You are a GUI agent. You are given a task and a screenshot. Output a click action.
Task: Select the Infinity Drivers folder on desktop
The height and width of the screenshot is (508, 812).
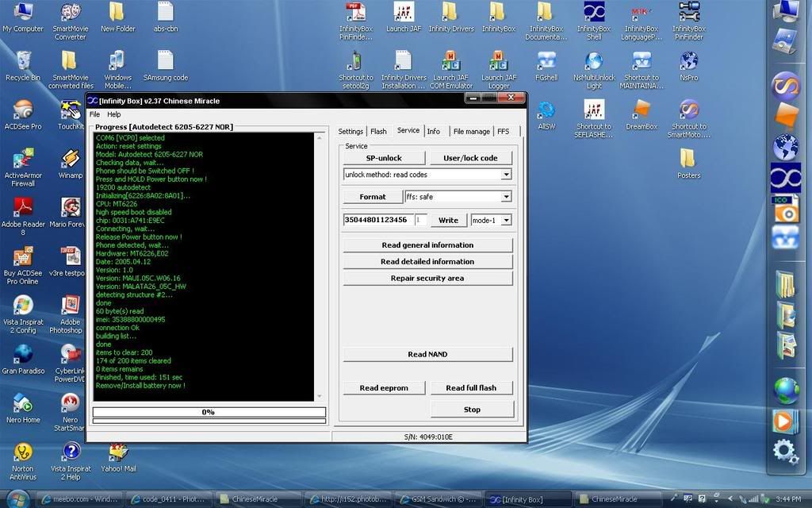pyautogui.click(x=451, y=17)
